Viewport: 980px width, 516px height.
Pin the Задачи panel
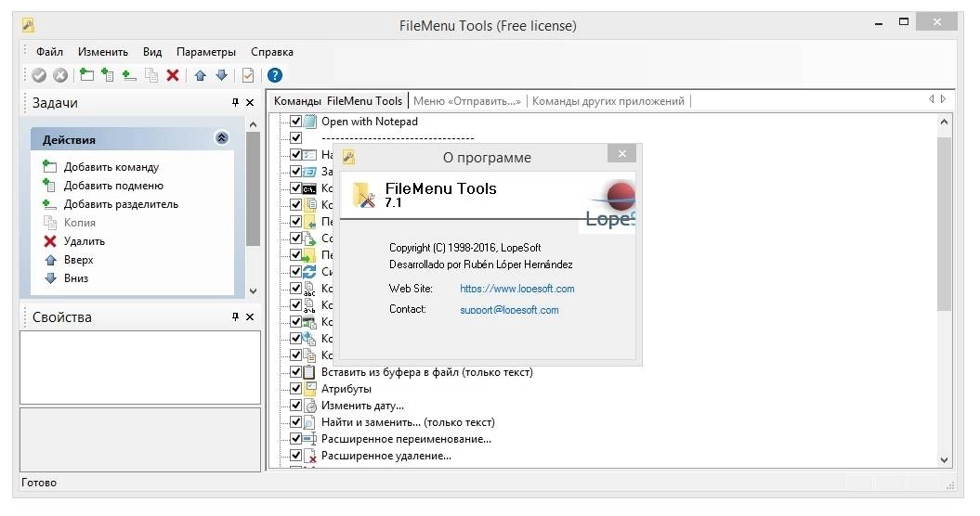tap(235, 102)
